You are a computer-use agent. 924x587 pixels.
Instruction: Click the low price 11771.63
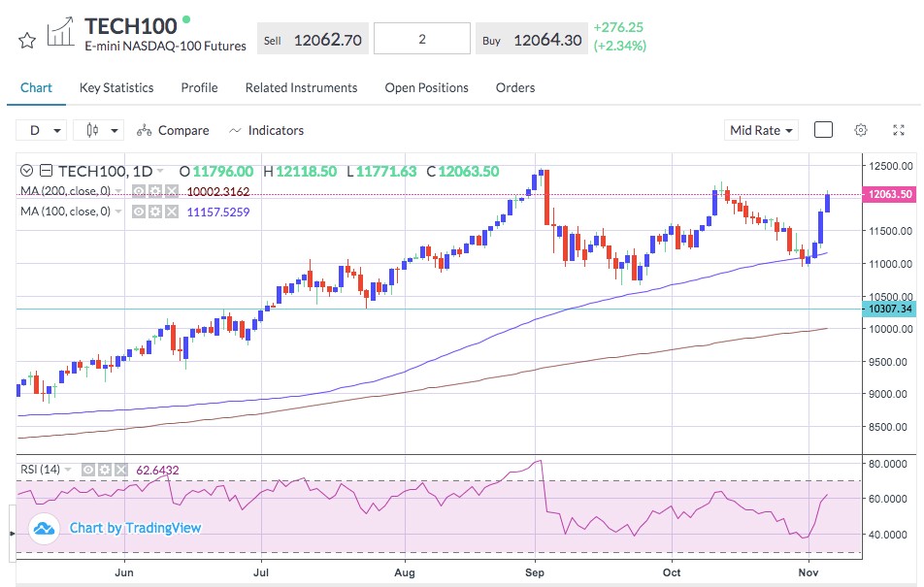pos(386,172)
